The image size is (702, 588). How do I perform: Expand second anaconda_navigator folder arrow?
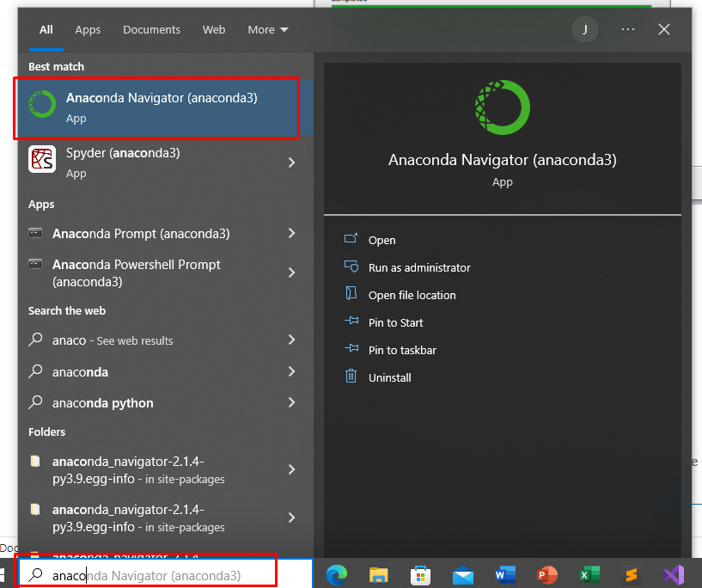[291, 518]
